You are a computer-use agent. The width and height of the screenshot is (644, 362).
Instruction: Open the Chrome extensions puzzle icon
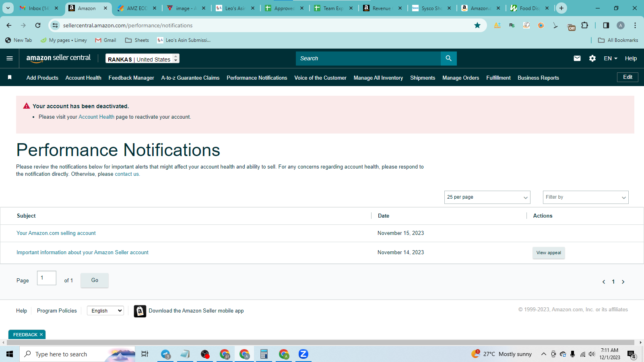click(585, 25)
